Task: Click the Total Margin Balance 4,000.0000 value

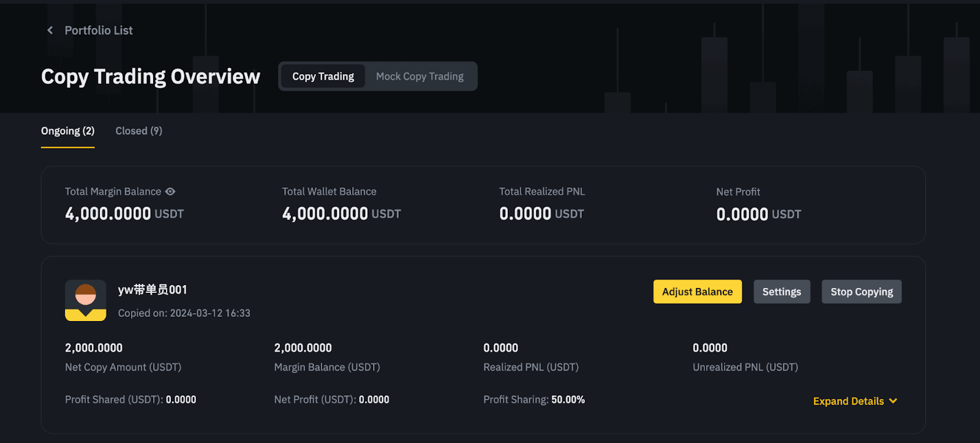Action: tap(108, 214)
